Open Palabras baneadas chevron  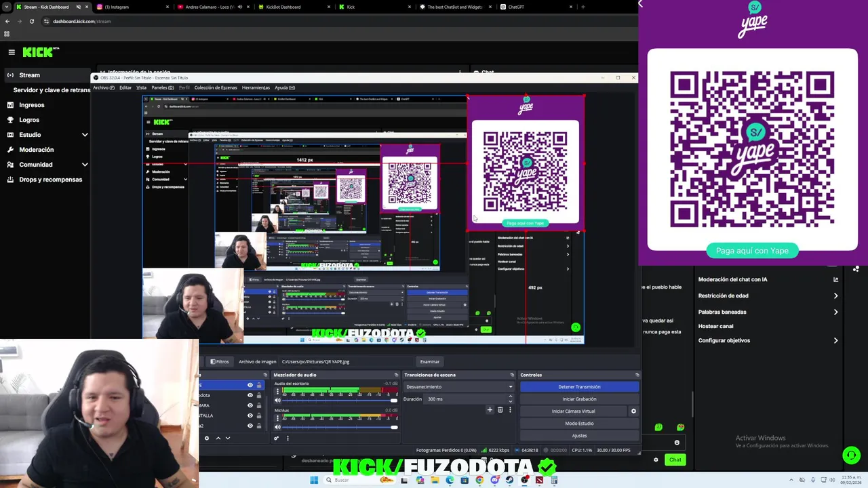(835, 312)
